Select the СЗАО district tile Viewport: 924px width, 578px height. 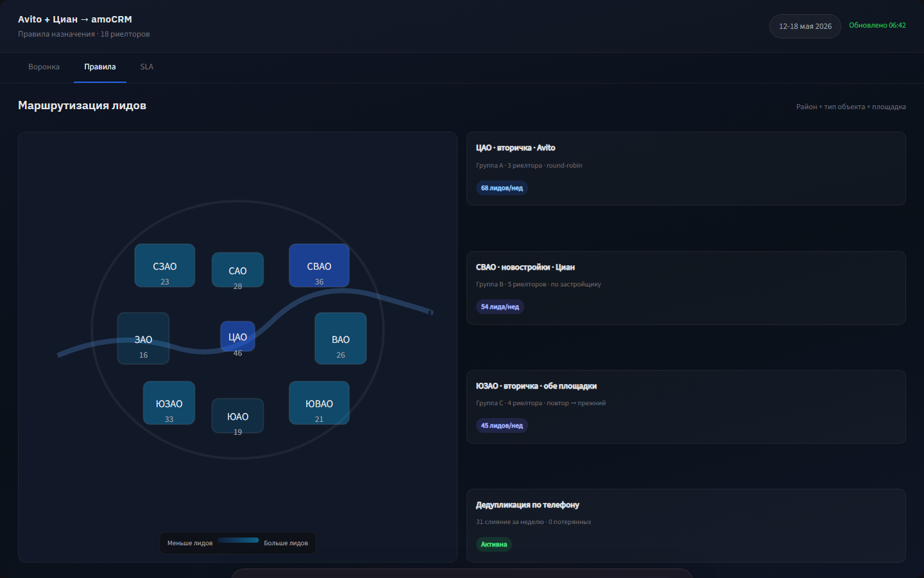click(165, 265)
